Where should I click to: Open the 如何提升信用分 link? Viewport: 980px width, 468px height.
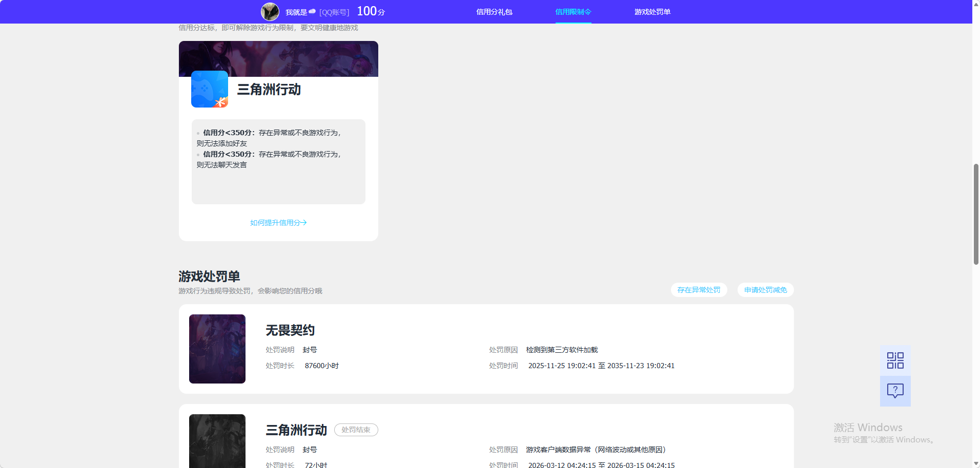pos(278,222)
